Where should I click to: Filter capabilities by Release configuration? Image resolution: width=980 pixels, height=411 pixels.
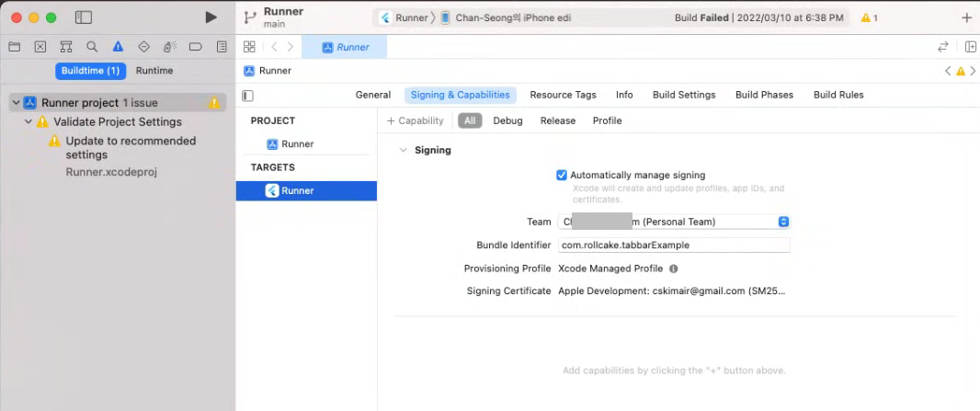(x=557, y=121)
